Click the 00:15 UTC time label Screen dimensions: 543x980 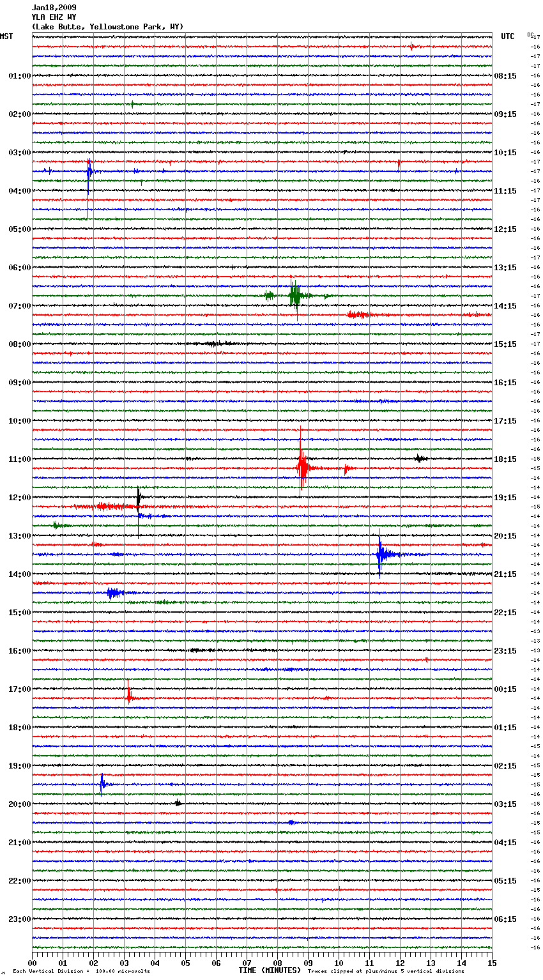point(505,689)
